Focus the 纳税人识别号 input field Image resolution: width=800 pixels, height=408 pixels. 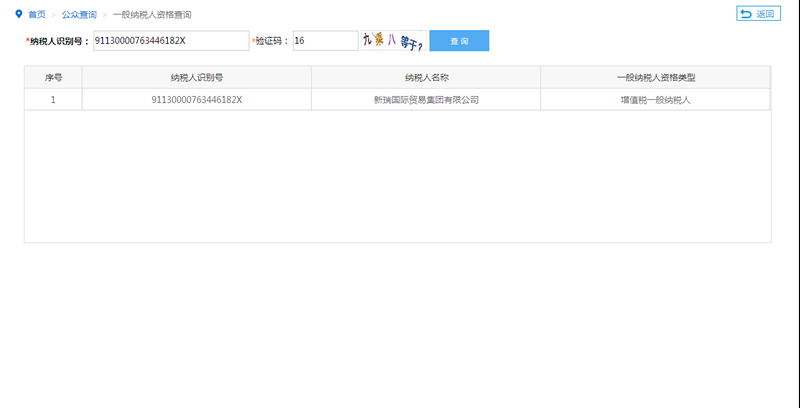(x=170, y=41)
